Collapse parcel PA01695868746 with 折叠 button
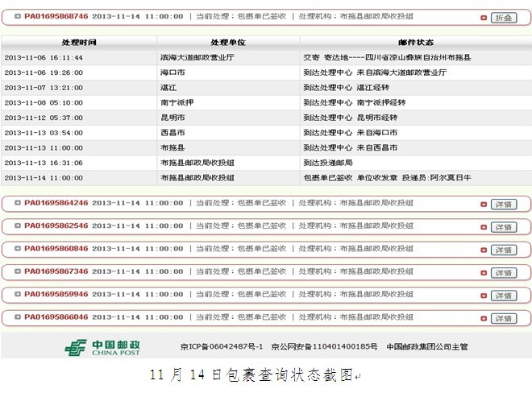Image resolution: width=532 pixels, height=393 pixels. point(503,17)
